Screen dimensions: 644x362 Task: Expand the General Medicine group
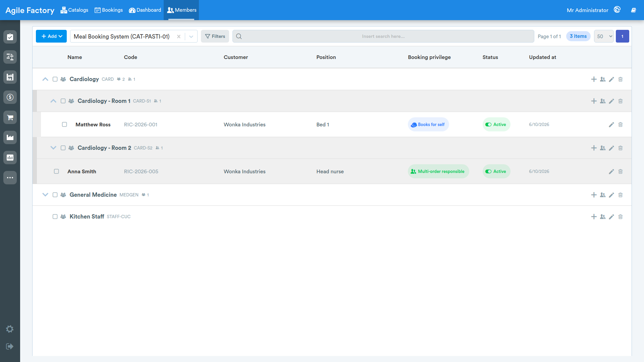tap(45, 195)
